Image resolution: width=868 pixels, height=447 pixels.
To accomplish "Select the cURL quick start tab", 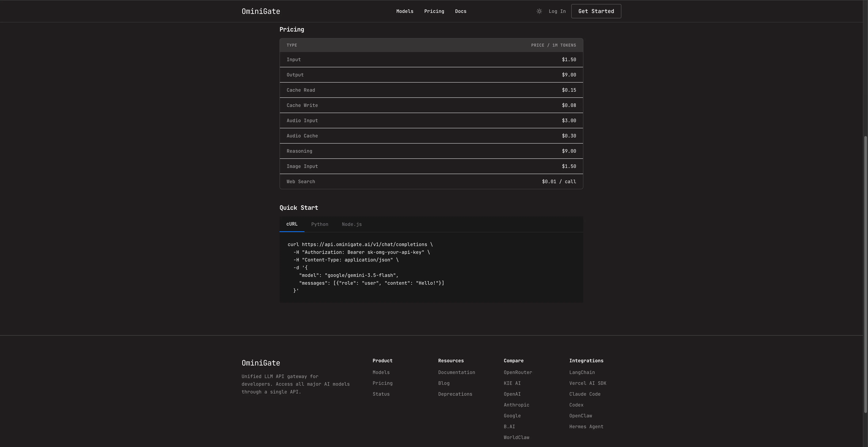I will [x=292, y=224].
